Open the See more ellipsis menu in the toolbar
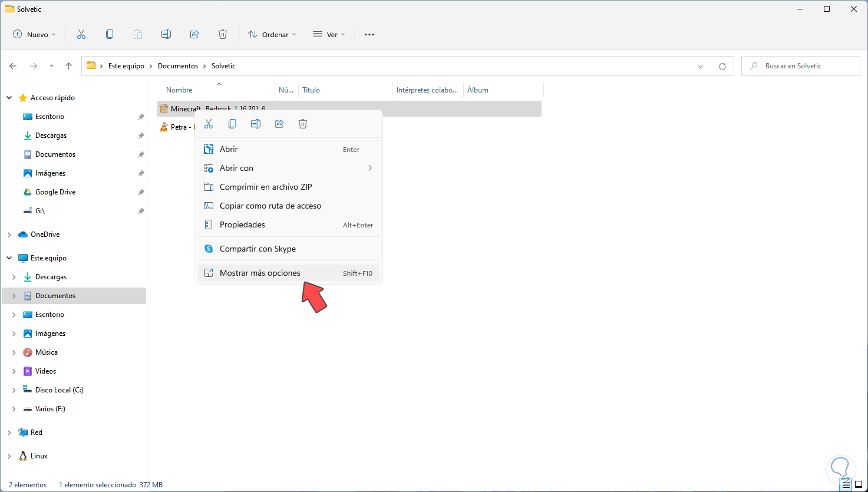This screenshot has height=492, width=868. [369, 34]
